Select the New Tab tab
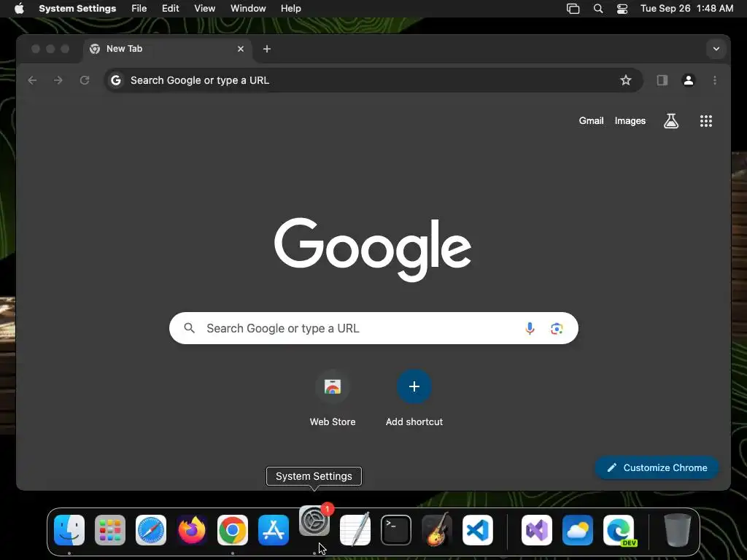This screenshot has height=560, width=747. coord(167,49)
